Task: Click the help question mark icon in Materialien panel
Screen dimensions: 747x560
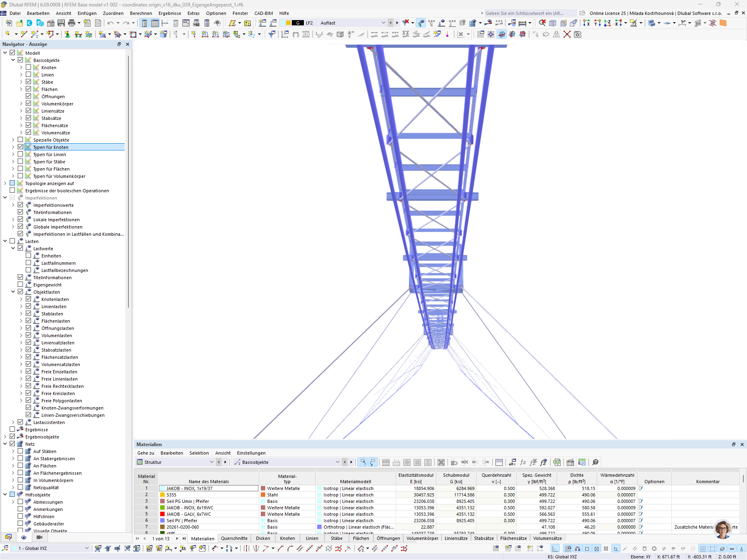Action: pyautogui.click(x=595, y=462)
